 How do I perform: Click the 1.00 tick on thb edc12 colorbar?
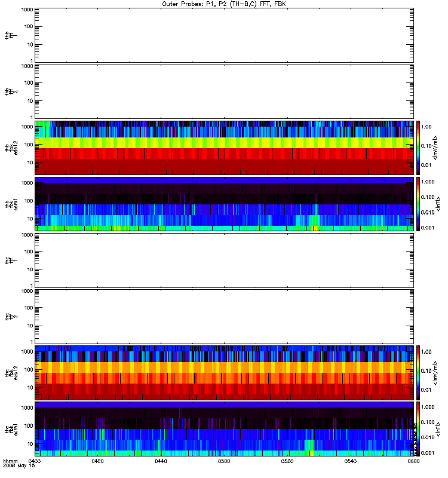(x=426, y=127)
